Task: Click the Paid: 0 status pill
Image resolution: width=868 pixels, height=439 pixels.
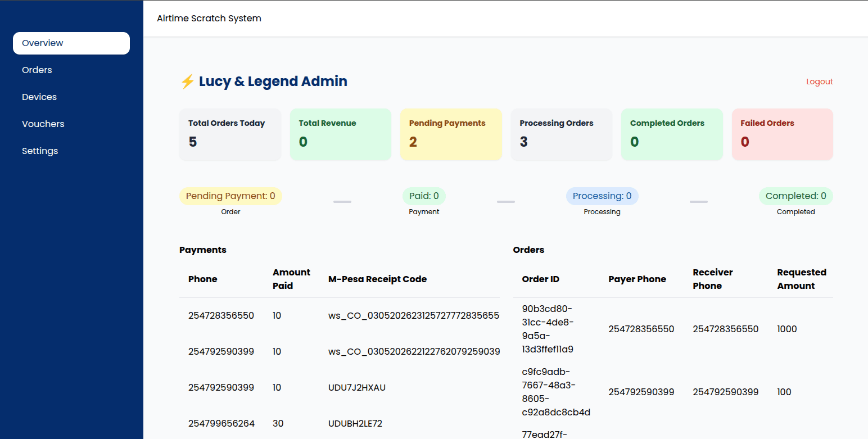Action: click(424, 196)
